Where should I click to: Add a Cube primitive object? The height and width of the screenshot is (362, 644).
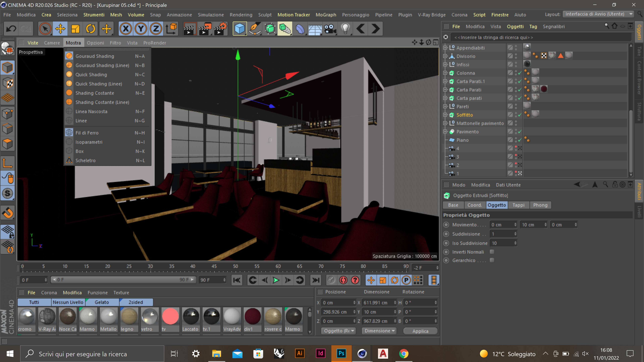239,29
